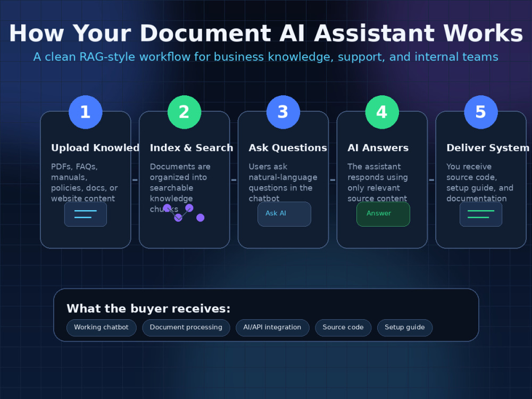Viewport: 532px width, 399px height.
Task: Select the AI/API integration pill
Action: tap(272, 328)
